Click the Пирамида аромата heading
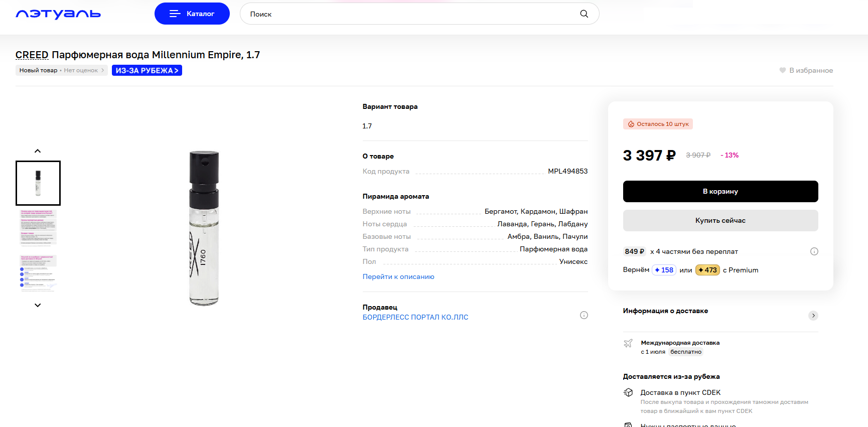868x427 pixels. click(x=396, y=196)
